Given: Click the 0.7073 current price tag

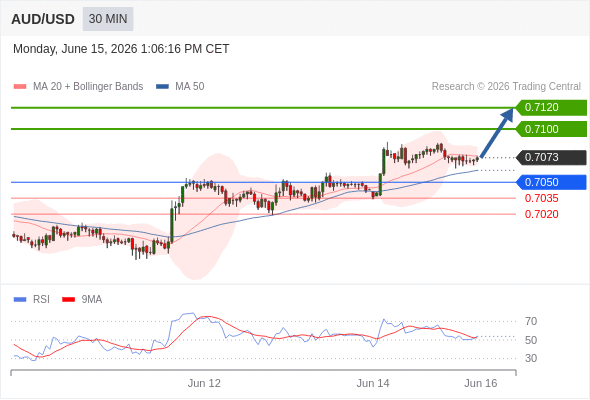Looking at the screenshot, I should tap(551, 157).
